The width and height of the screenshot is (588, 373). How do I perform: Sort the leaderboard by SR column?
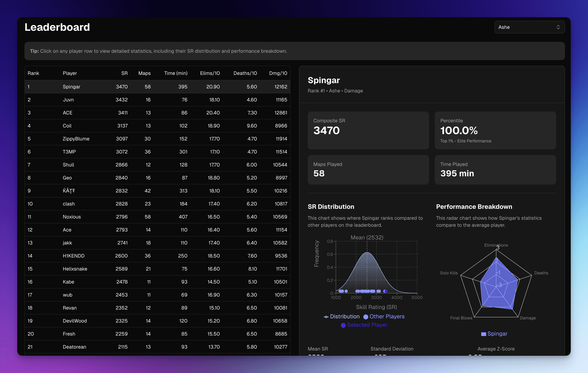pos(124,73)
